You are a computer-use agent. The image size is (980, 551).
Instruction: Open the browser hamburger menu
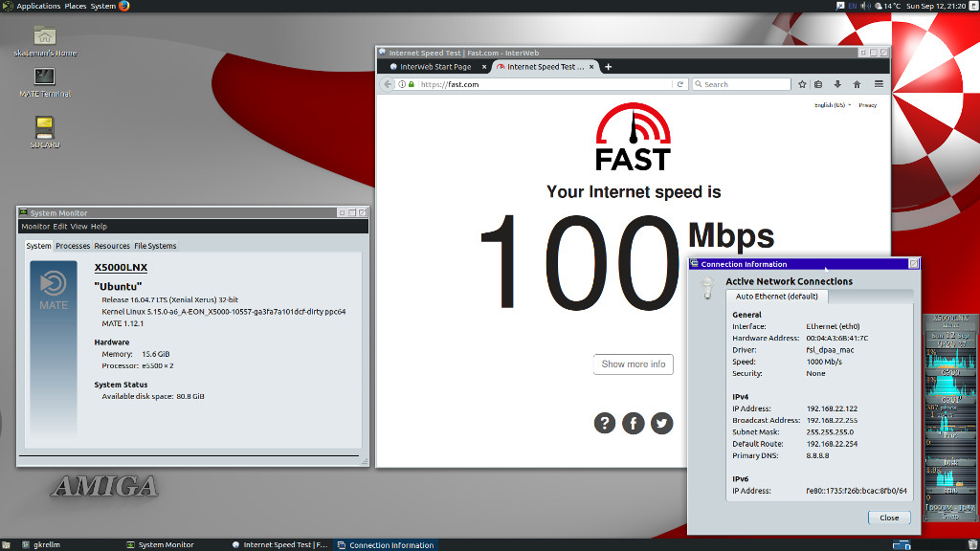[x=879, y=84]
